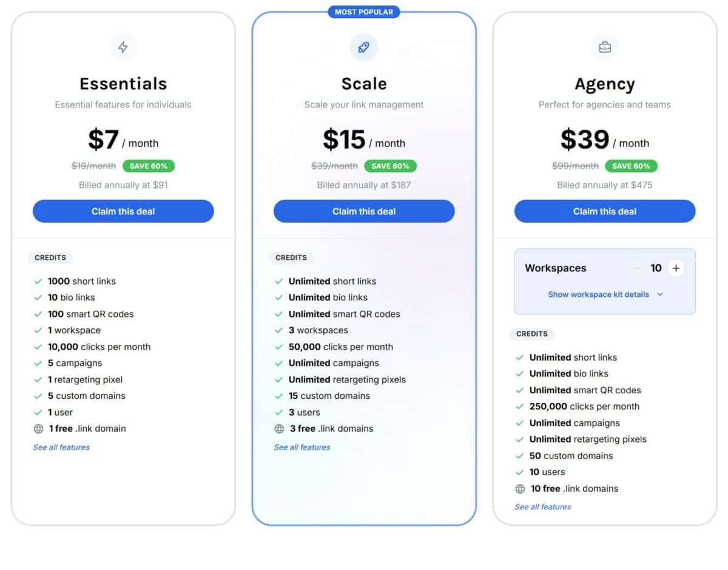Claim the Essentials deal

click(123, 211)
